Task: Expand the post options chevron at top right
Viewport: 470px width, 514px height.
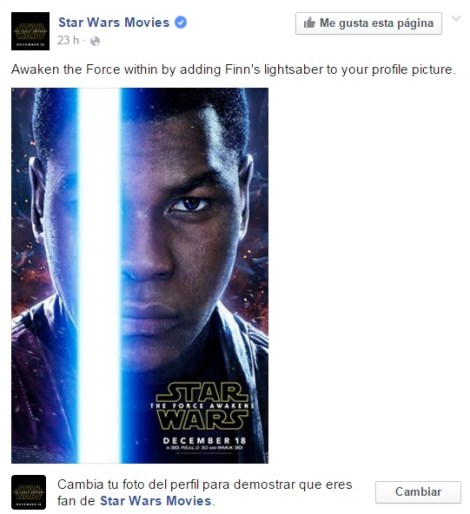Action: 456,18
